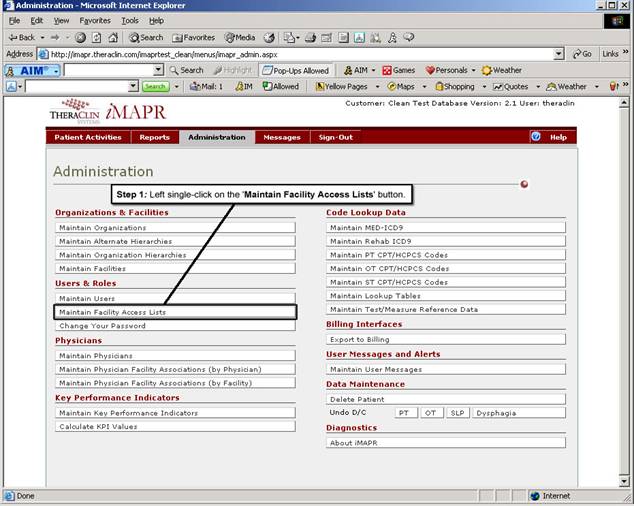Open the Edit menu

[37, 21]
